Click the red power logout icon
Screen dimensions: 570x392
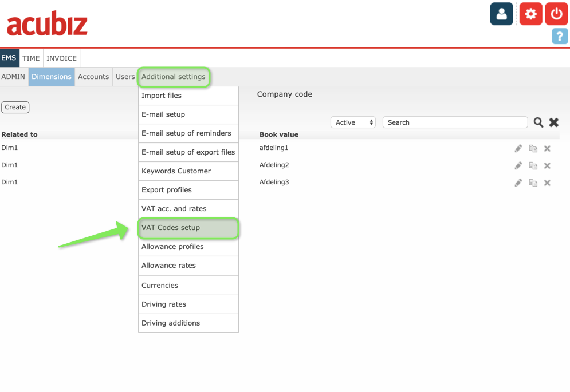point(557,14)
